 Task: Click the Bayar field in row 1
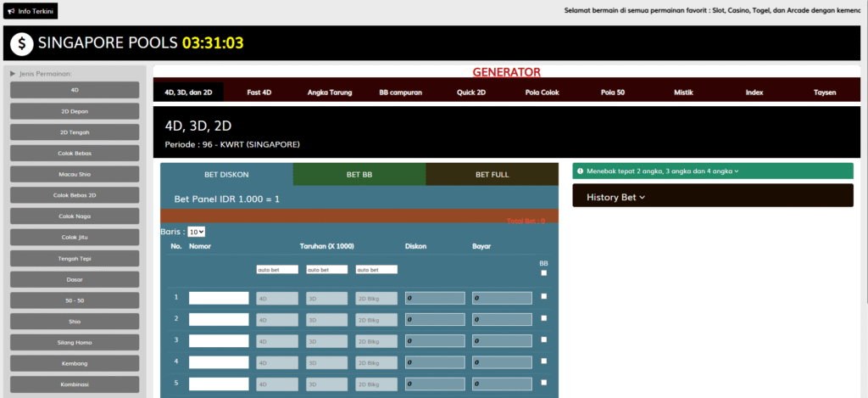502,298
